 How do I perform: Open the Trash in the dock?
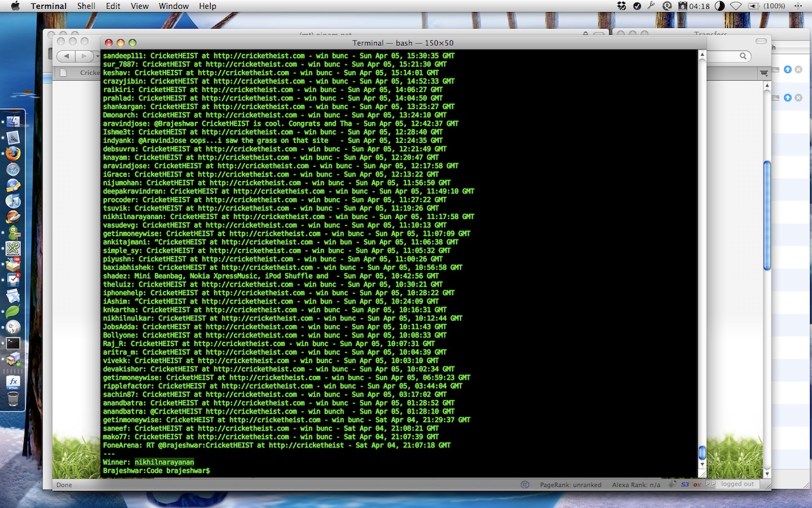tap(13, 399)
